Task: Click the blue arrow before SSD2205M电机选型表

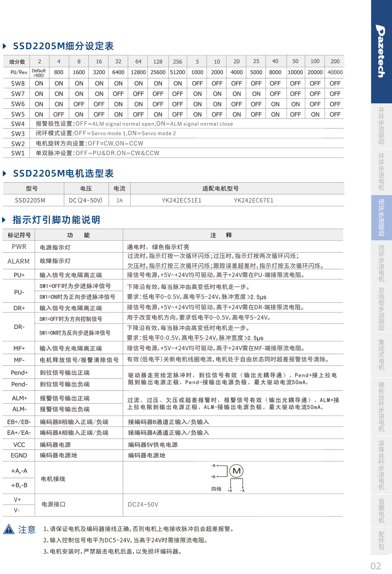Action: [5, 173]
